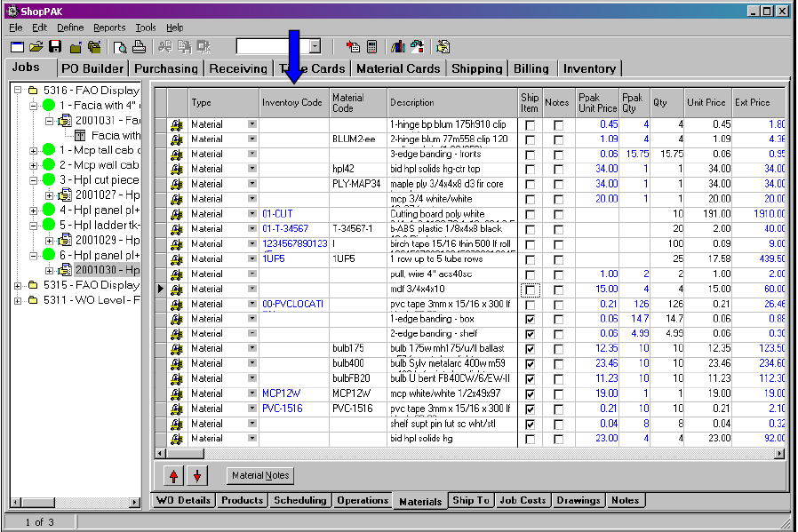Uncheck Ship Item for 1-edge banding - box

point(530,319)
